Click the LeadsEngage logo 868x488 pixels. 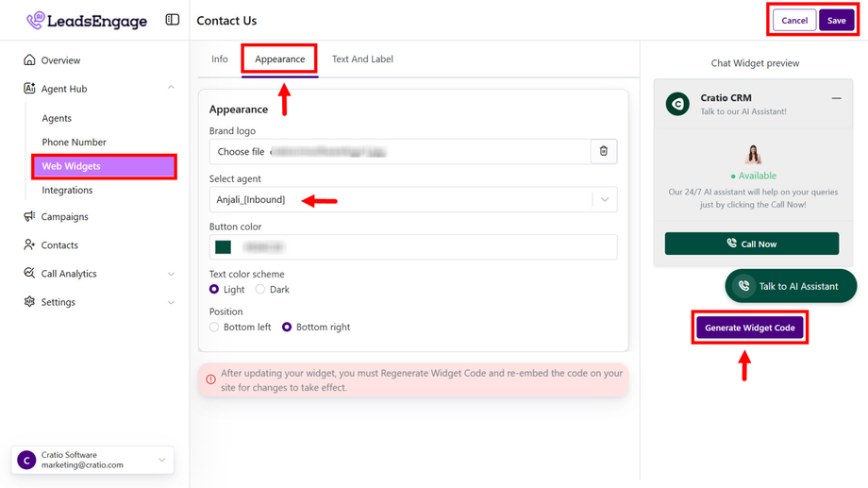pos(87,20)
